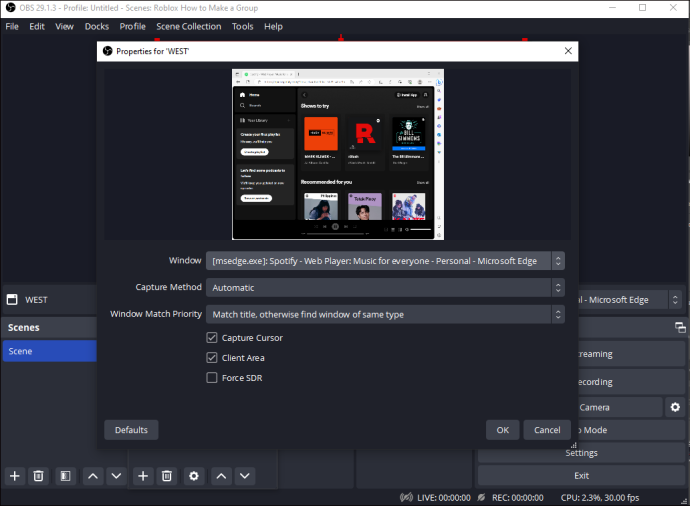Click Cancel in Properties dialog

coord(547,430)
